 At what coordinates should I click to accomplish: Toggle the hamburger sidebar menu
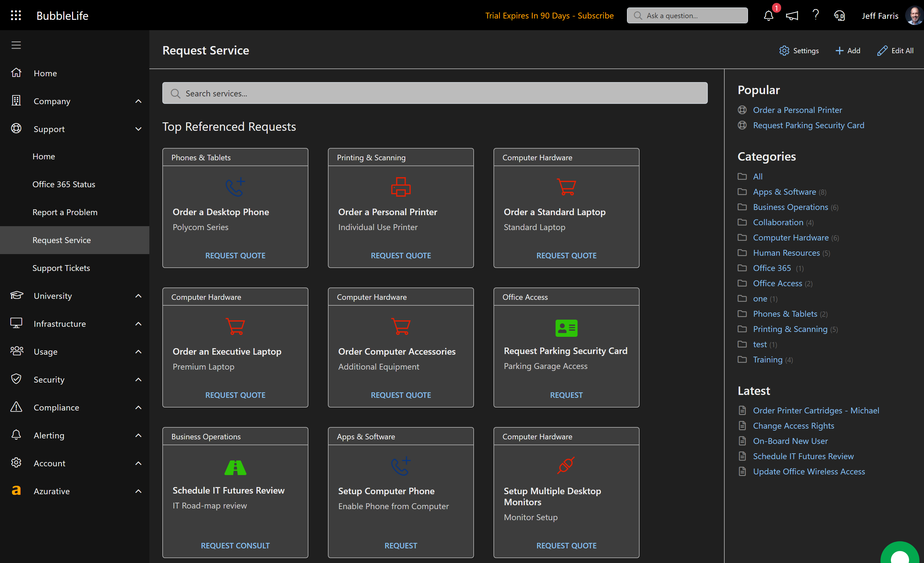coord(16,45)
